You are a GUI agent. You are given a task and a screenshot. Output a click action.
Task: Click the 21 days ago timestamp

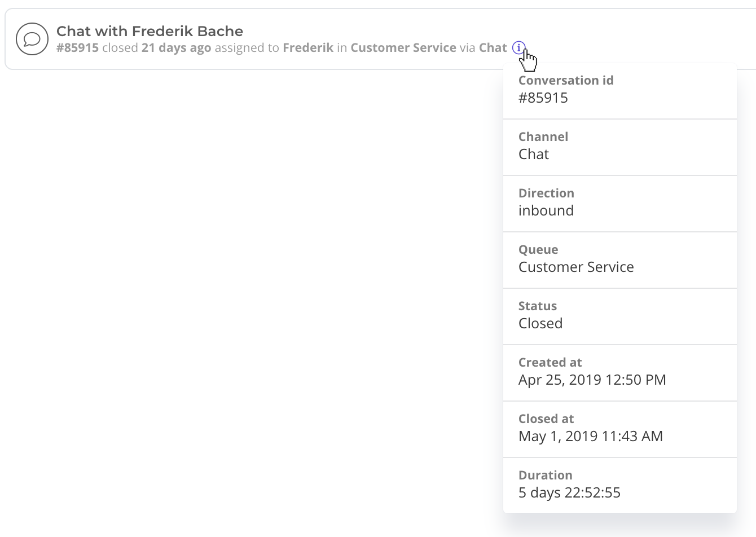177,48
